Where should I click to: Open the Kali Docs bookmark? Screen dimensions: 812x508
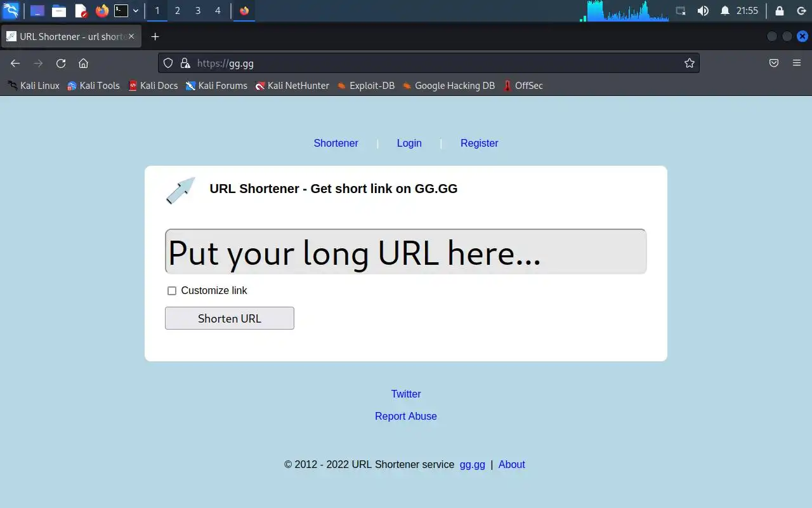[153, 86]
